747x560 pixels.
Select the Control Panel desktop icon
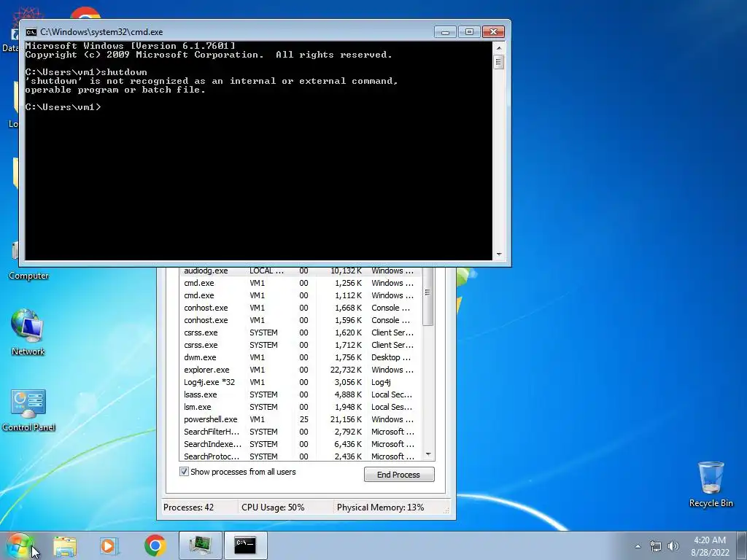point(28,411)
